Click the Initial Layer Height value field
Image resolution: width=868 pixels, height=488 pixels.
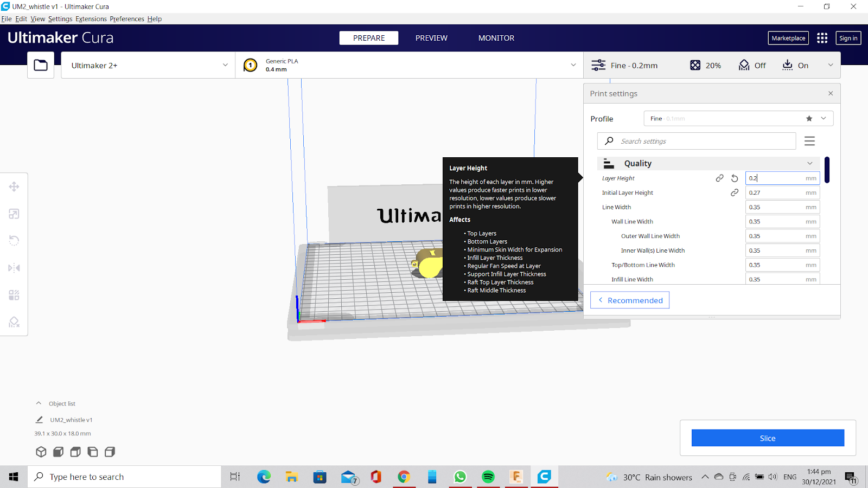coord(782,192)
